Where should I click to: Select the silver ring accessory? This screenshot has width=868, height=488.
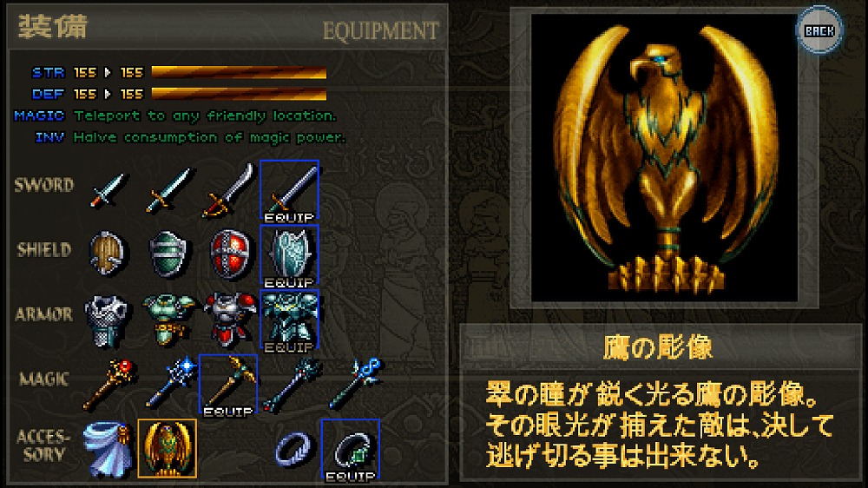point(293,449)
